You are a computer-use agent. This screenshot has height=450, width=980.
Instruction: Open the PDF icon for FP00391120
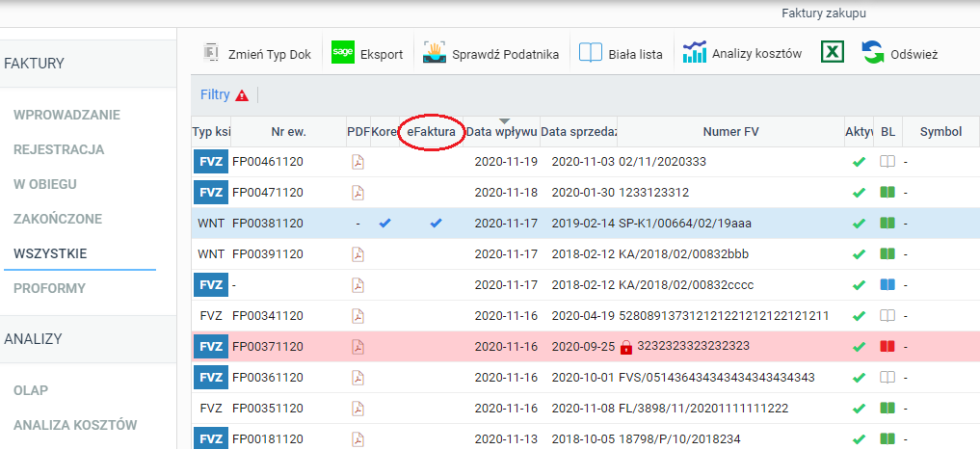click(x=358, y=254)
